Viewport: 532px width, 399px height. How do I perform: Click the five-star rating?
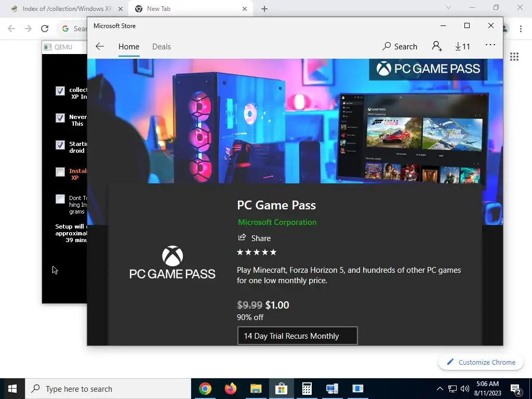coord(257,252)
